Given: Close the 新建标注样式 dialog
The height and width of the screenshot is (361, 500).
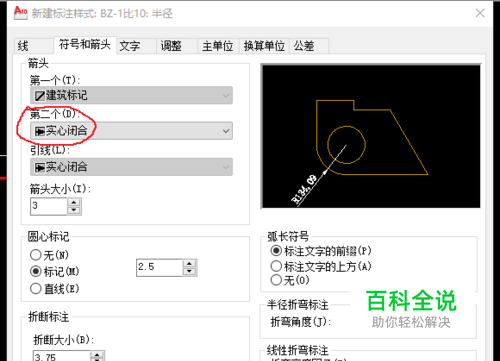Looking at the screenshot, I should [480, 13].
